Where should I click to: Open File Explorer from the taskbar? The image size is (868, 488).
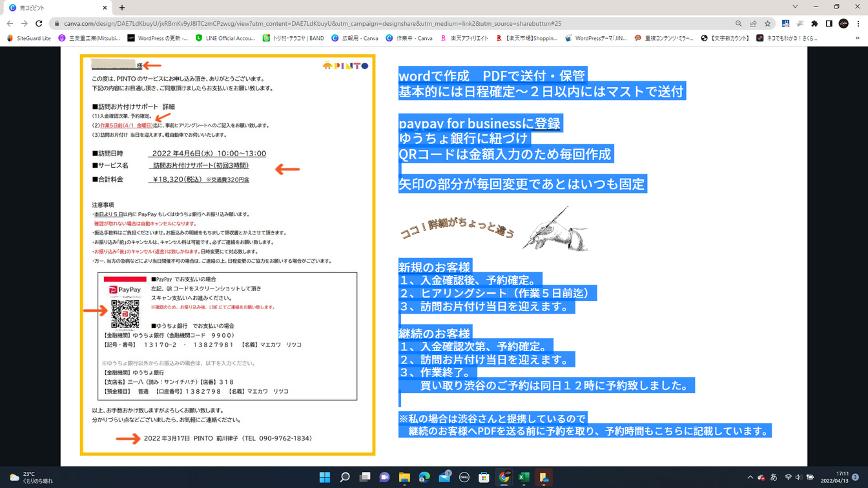click(x=404, y=478)
